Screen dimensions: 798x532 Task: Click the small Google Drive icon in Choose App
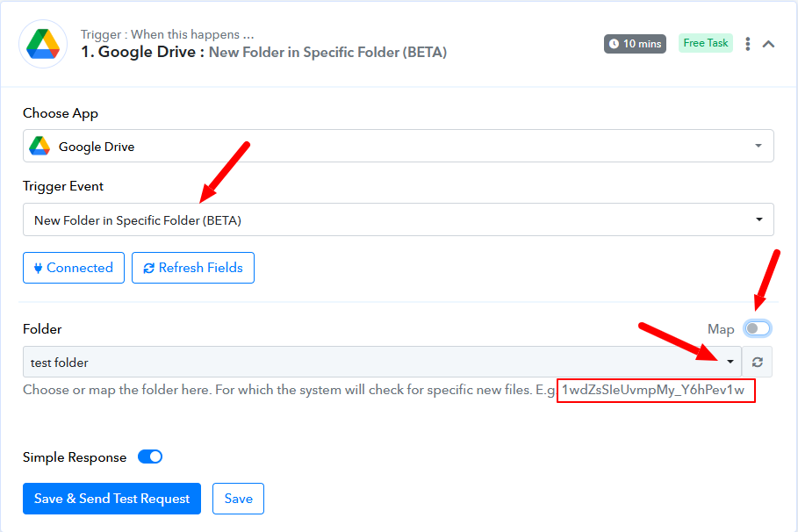click(x=40, y=146)
